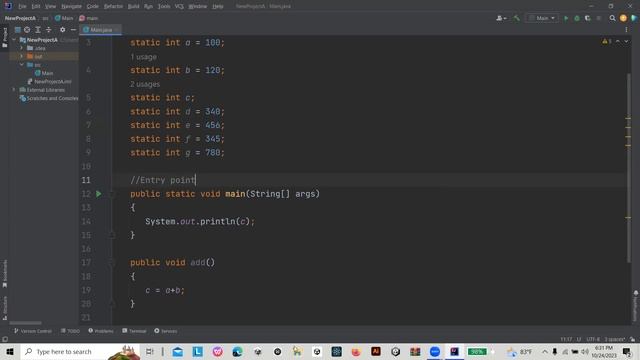This screenshot has height=360, width=640.
Task: Click main method breadcrumb in navigation bar
Action: point(89,18)
